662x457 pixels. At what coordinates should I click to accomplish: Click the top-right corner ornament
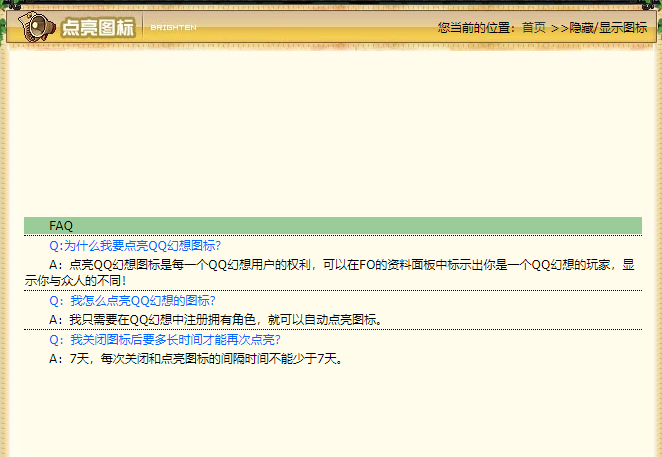[653, 8]
